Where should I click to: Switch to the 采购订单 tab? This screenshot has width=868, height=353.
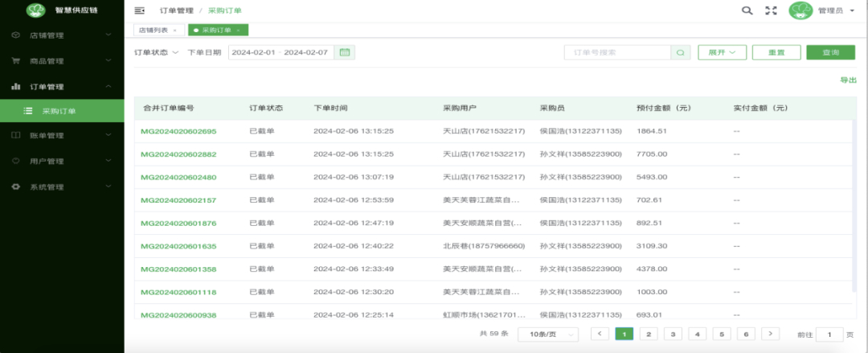click(x=218, y=30)
